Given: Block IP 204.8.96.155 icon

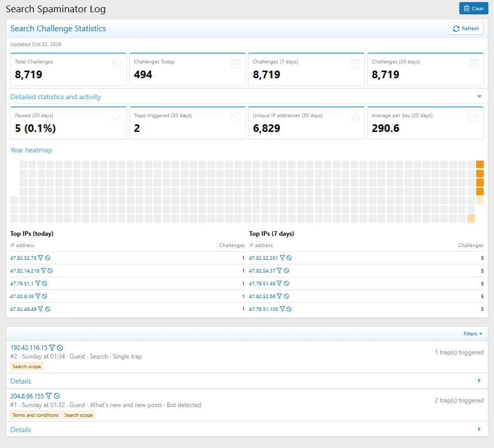Looking at the screenshot, I should [x=57, y=396].
